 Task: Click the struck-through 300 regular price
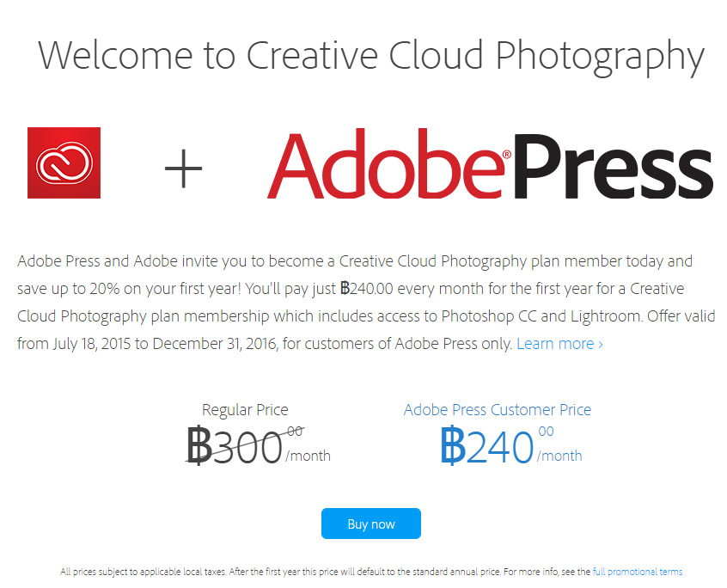247,447
